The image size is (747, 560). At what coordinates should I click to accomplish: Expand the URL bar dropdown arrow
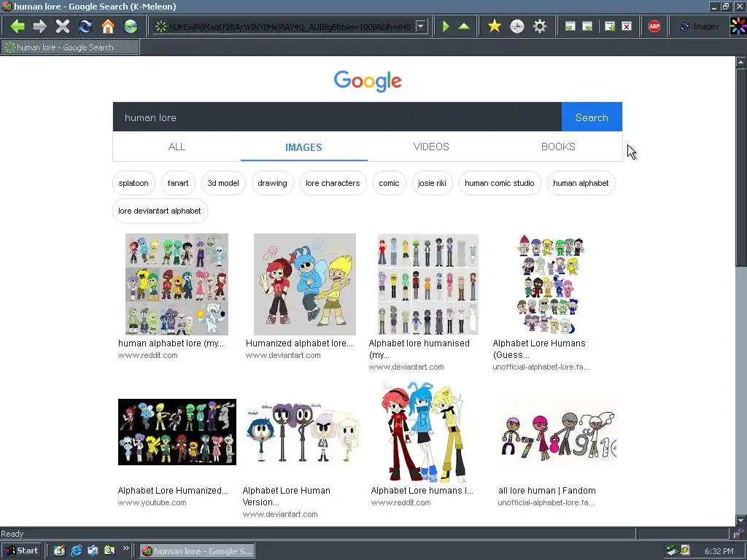421,26
